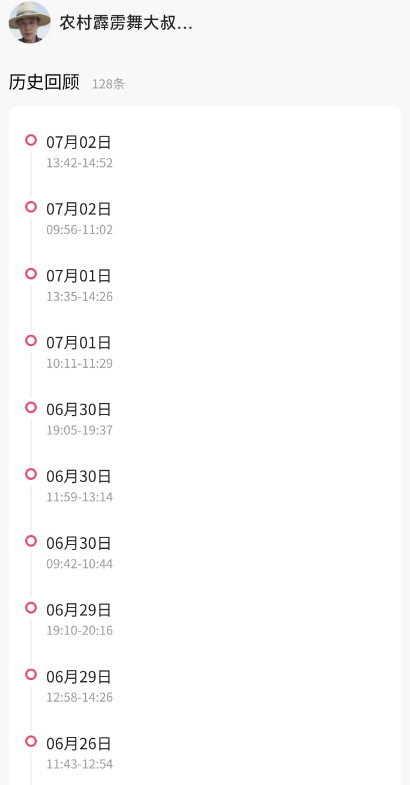Viewport: 410px width, 785px height.
Task: Click timeline marker for 07月02日 13:42-14:52
Action: tap(31, 140)
